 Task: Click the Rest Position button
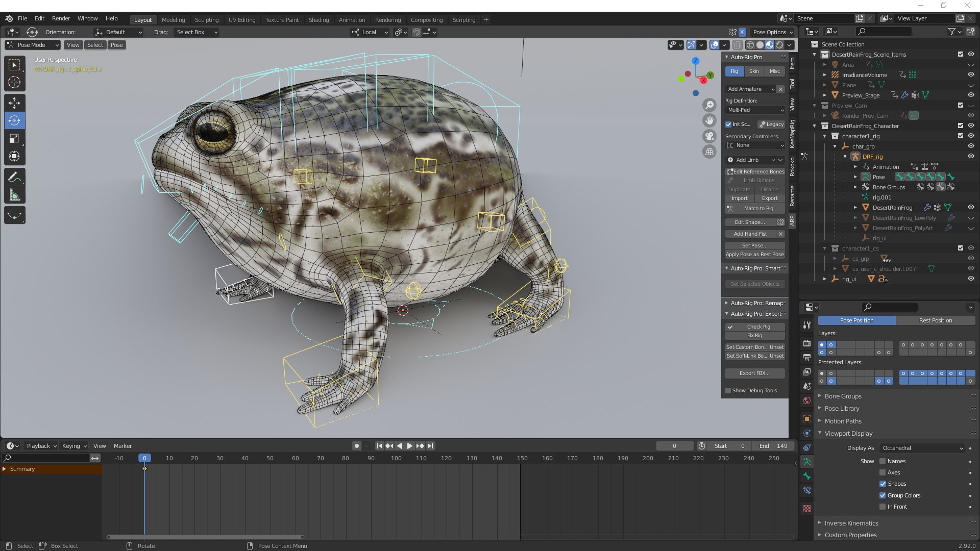click(x=935, y=320)
